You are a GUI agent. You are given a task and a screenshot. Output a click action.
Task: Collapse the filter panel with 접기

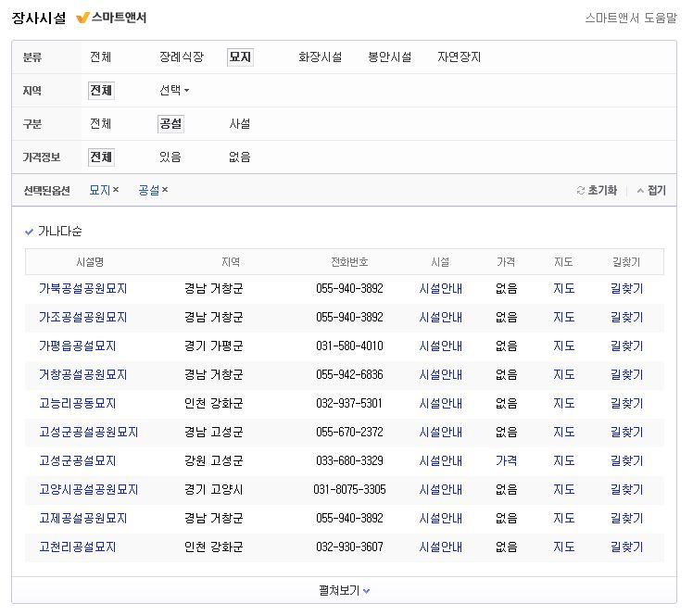click(x=651, y=191)
